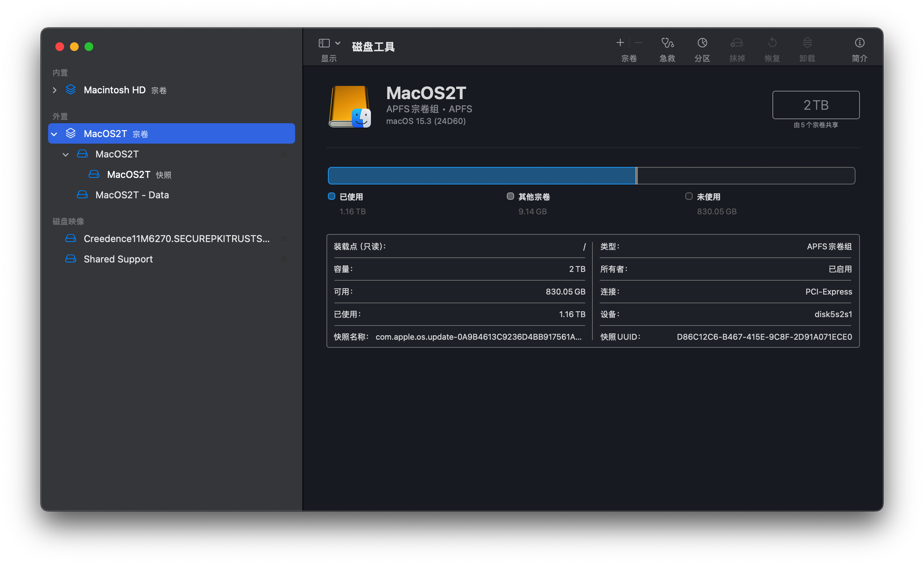
Task: Click the 2 TB capacity box
Action: [x=816, y=105]
